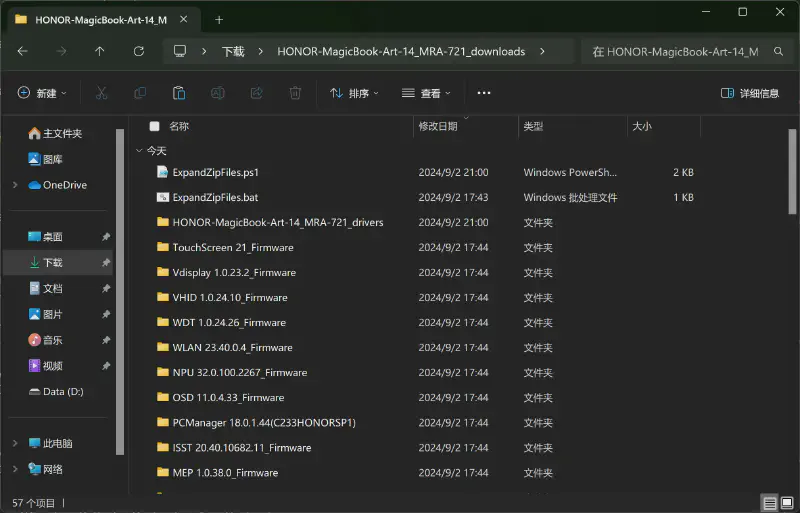Tick the select-all checkbox in header
Image resolution: width=800 pixels, height=513 pixels.
point(154,127)
